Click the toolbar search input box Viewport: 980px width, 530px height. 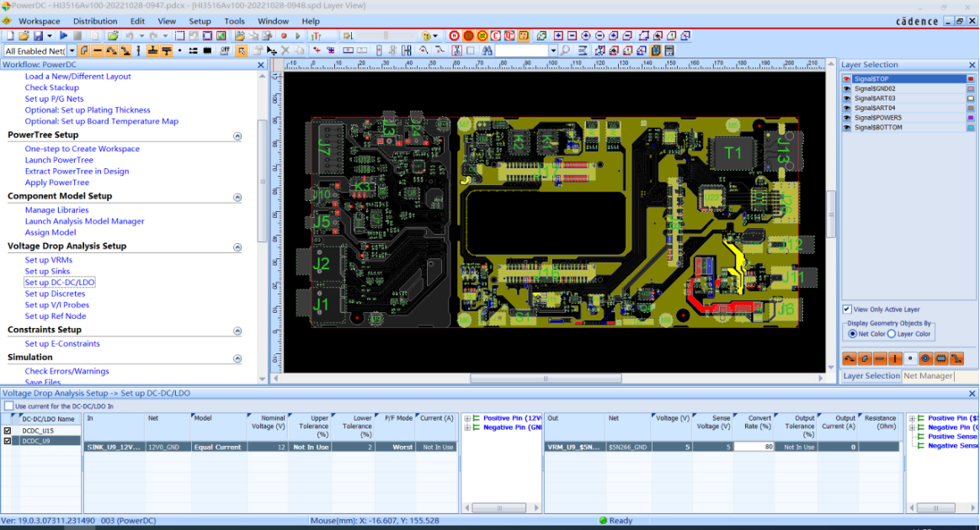pyautogui.click(x=522, y=50)
